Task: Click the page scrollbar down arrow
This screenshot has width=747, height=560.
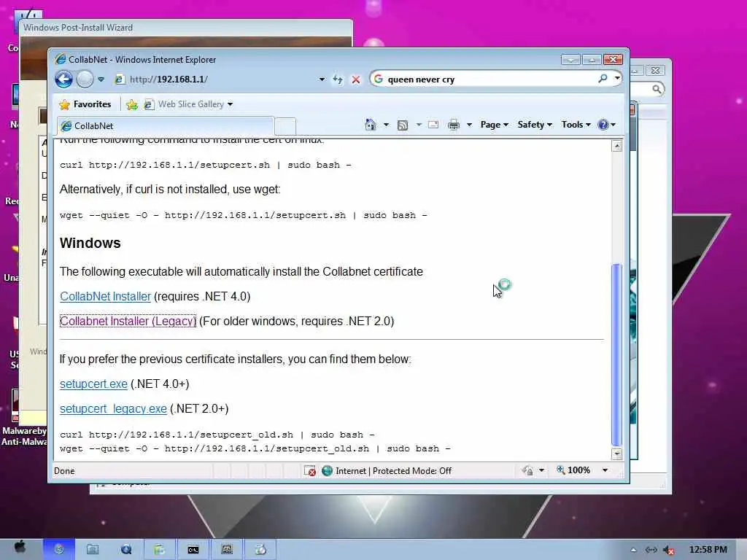Action: [x=616, y=454]
